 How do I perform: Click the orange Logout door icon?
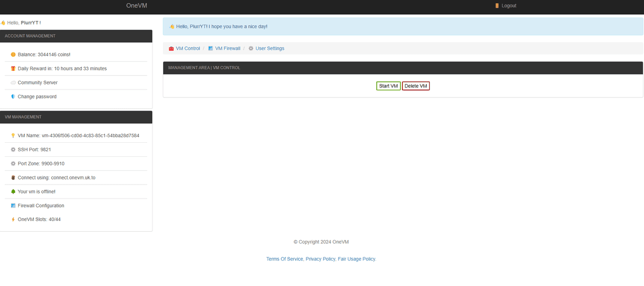point(497,6)
